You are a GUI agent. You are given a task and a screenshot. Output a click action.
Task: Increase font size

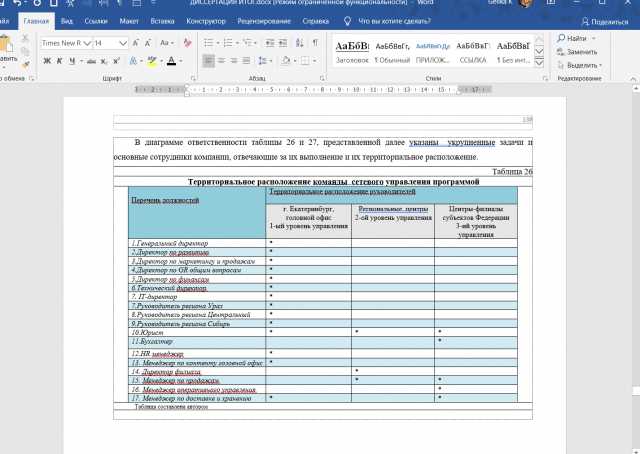click(x=136, y=43)
